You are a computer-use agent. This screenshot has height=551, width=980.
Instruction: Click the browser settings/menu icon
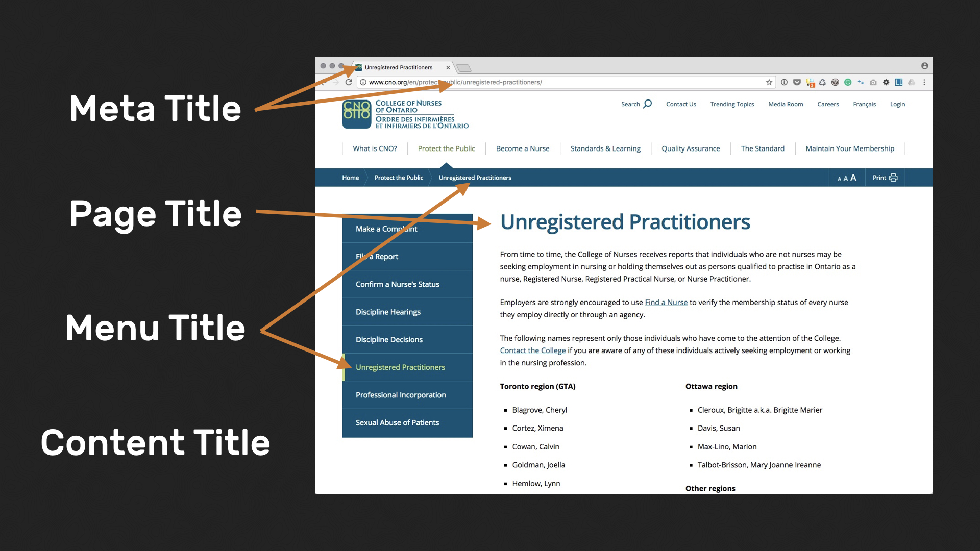pyautogui.click(x=924, y=82)
